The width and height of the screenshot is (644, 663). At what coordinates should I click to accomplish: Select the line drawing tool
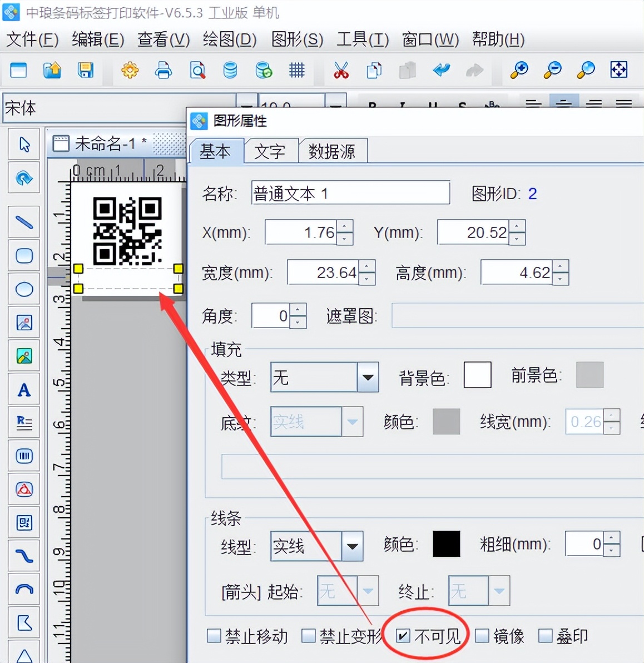pyautogui.click(x=24, y=222)
